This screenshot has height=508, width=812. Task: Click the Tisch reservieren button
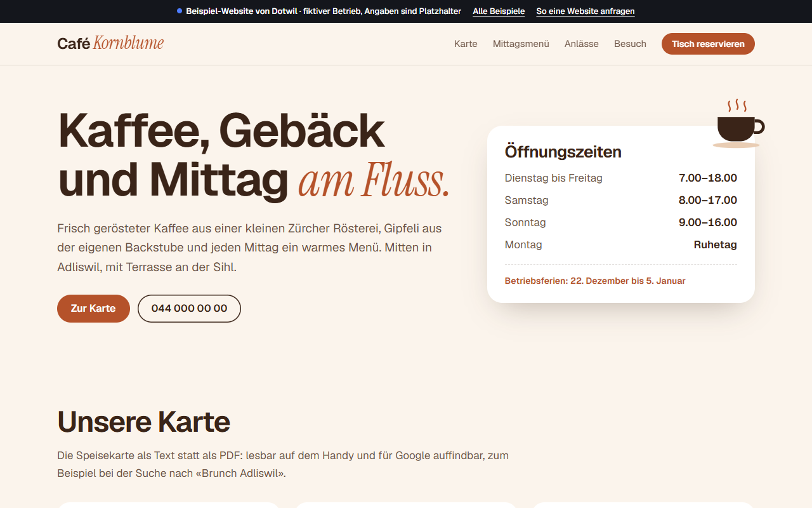pyautogui.click(x=708, y=44)
